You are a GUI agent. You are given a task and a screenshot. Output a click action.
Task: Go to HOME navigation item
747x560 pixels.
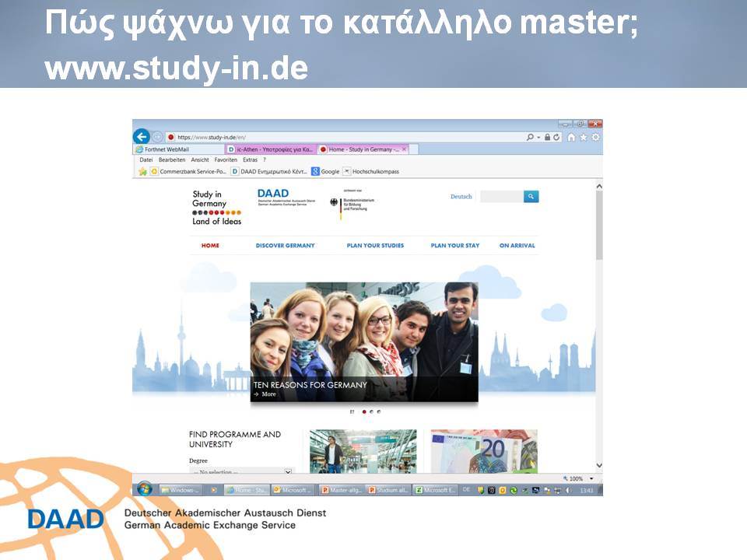[210, 246]
